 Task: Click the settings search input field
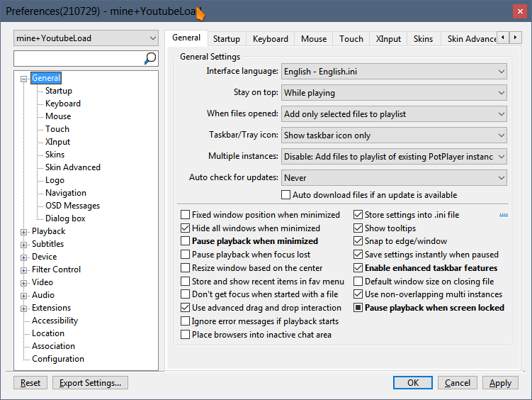[78, 58]
